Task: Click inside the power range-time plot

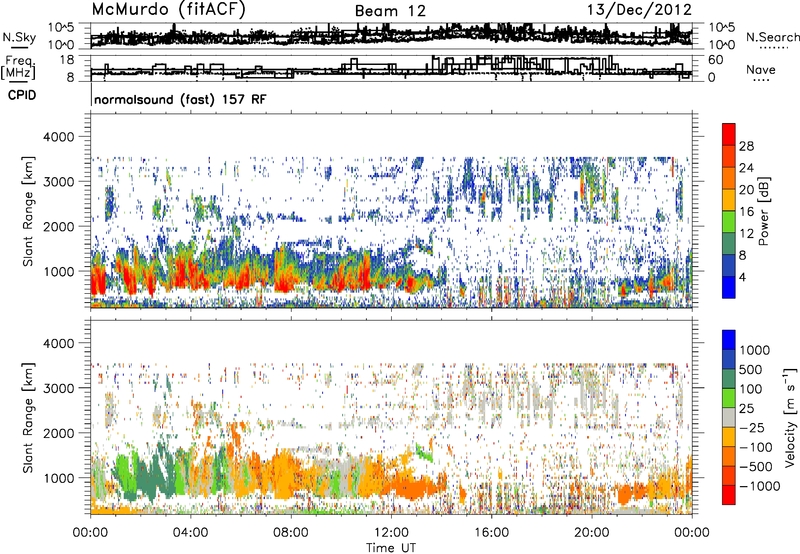Action: (391, 211)
